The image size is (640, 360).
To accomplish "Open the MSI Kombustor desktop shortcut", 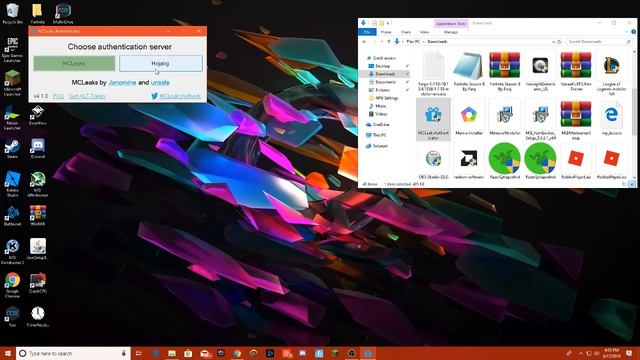I will tap(12, 251).
